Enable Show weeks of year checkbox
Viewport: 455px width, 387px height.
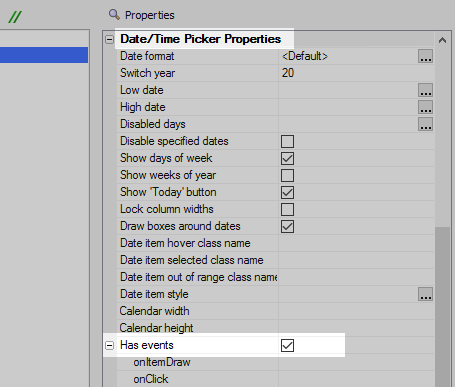[287, 175]
